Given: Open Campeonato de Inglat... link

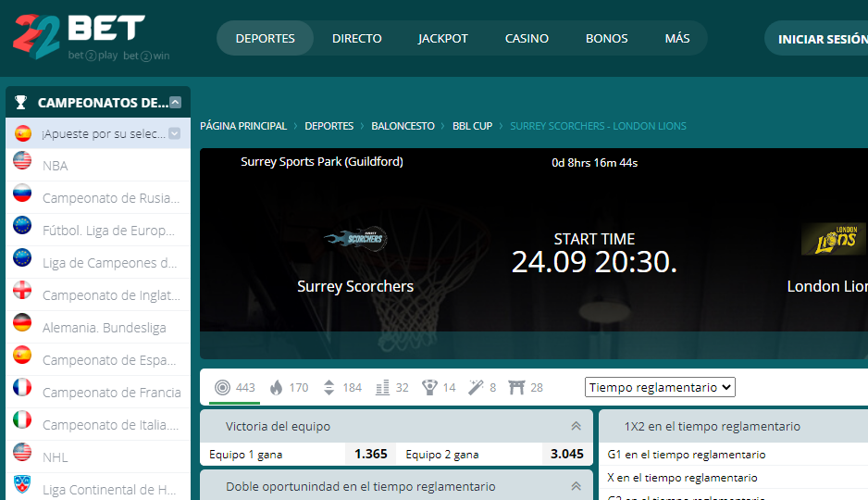Looking at the screenshot, I should click(111, 295).
